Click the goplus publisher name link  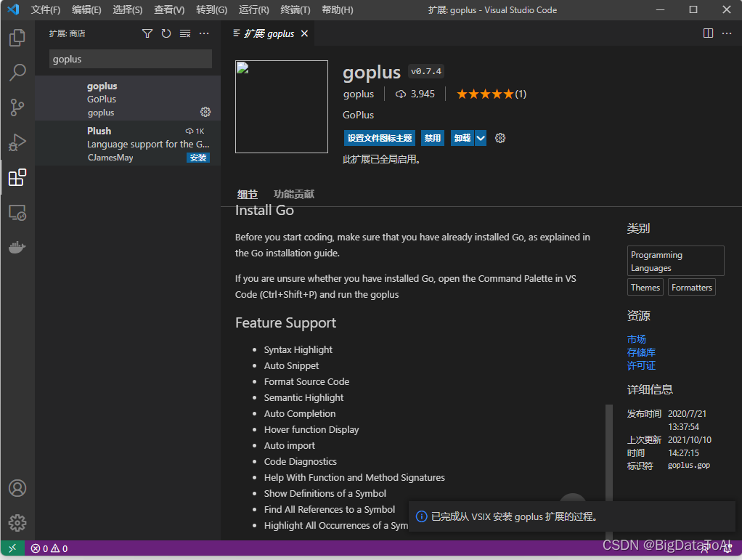coord(358,94)
